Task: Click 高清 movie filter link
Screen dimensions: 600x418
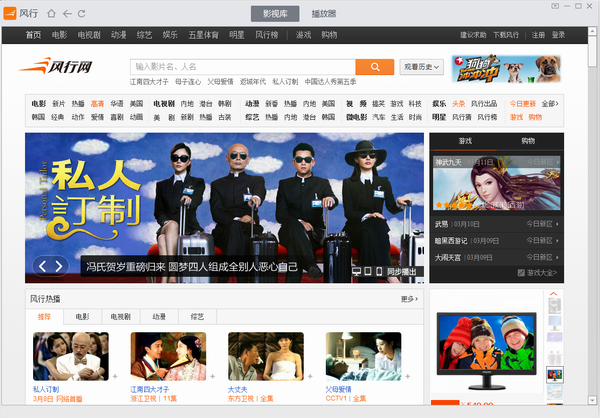Action: tap(98, 104)
